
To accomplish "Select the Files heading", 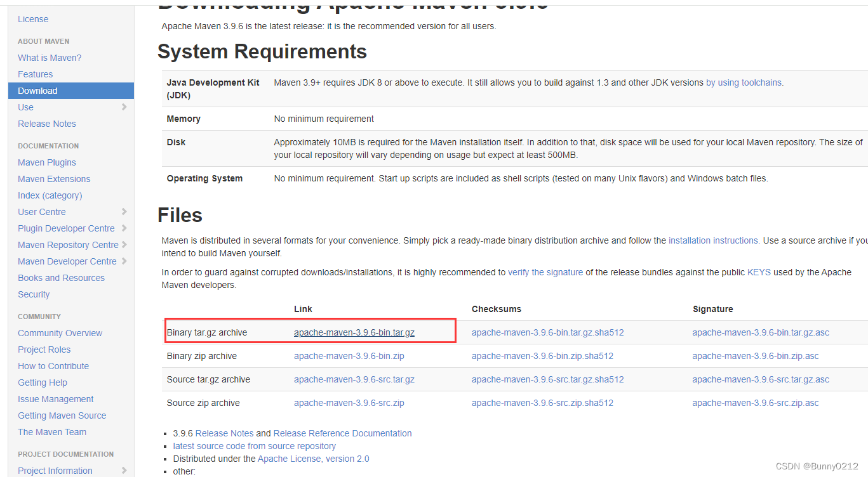I will [x=180, y=215].
